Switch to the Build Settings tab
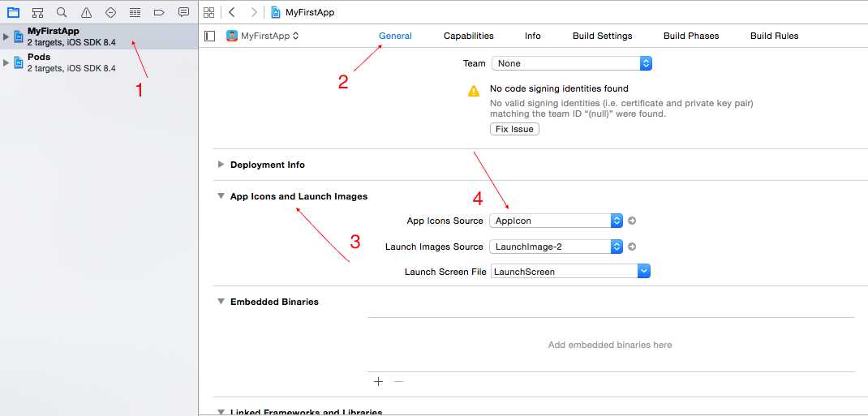 pos(602,36)
